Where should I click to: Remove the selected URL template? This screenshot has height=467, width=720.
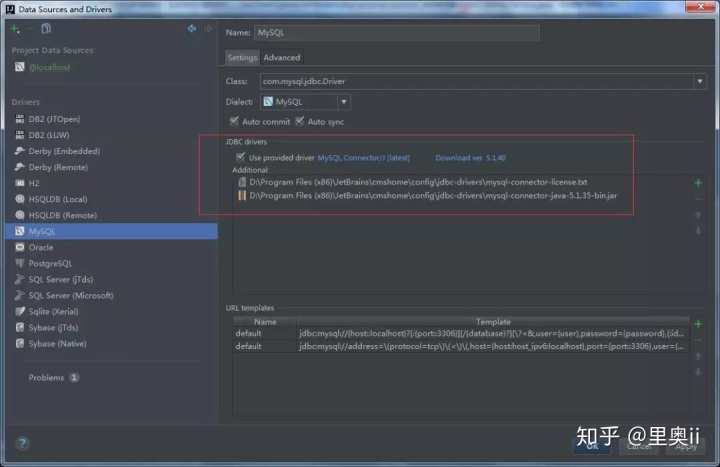(x=698, y=340)
